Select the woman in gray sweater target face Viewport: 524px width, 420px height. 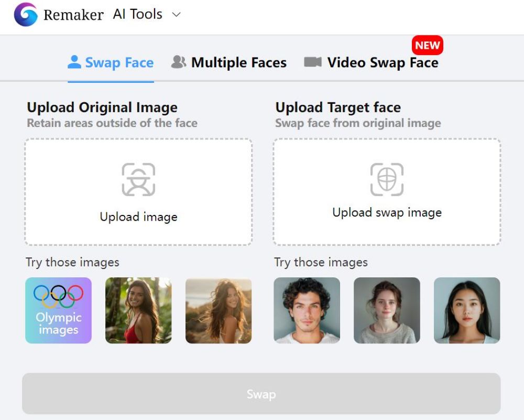point(387,310)
